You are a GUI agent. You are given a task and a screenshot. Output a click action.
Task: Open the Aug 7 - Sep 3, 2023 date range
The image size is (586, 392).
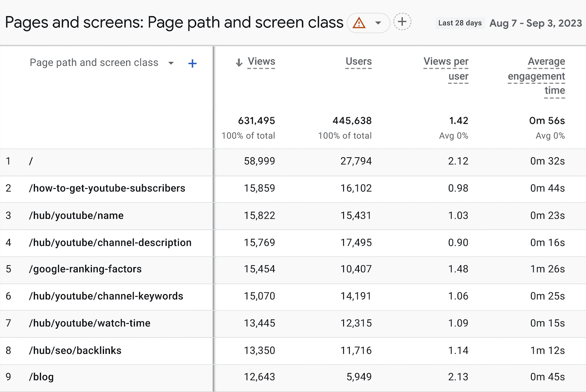[535, 23]
